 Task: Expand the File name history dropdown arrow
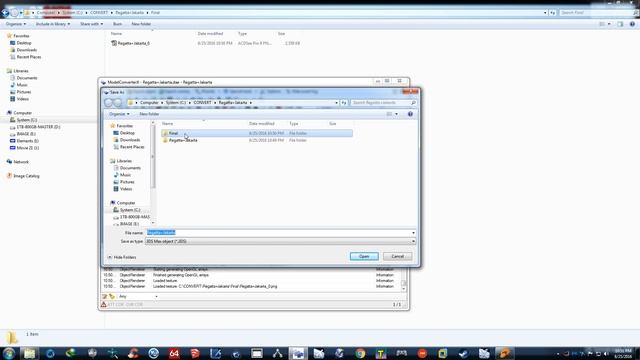[413, 233]
